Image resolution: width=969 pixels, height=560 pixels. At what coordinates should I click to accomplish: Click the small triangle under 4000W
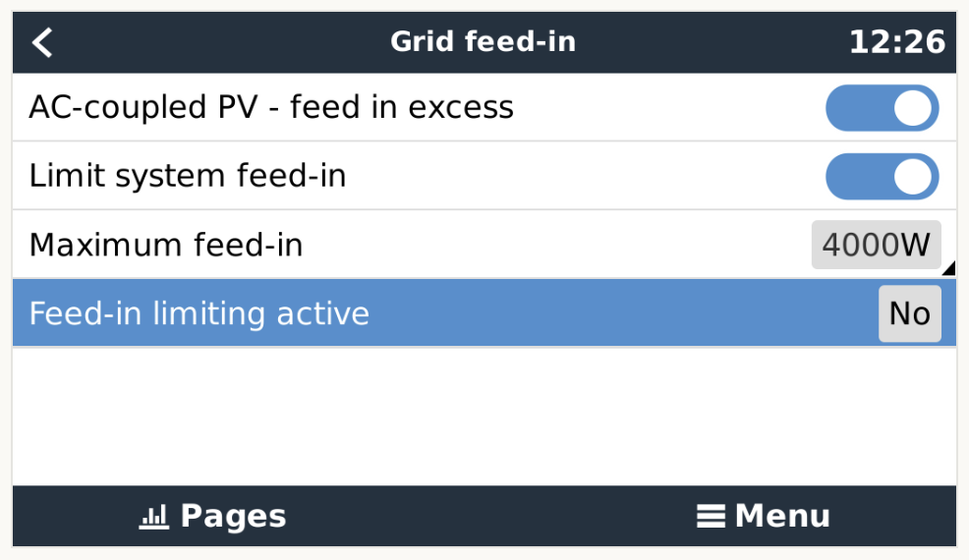[947, 269]
